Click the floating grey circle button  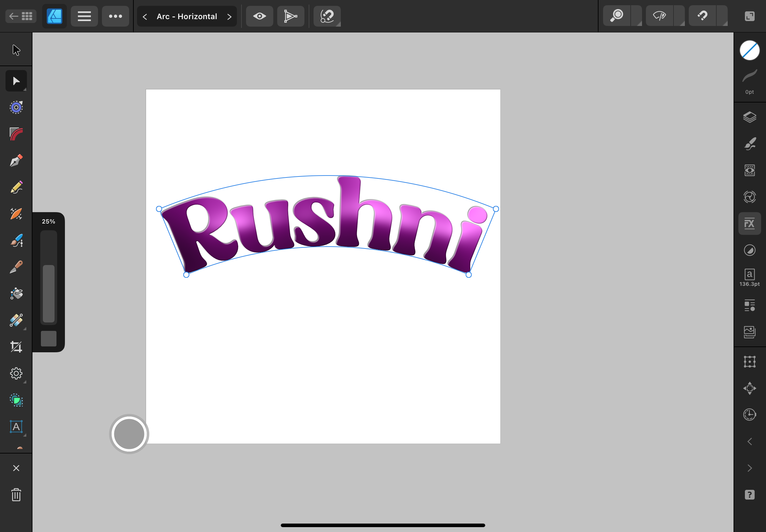click(x=129, y=434)
